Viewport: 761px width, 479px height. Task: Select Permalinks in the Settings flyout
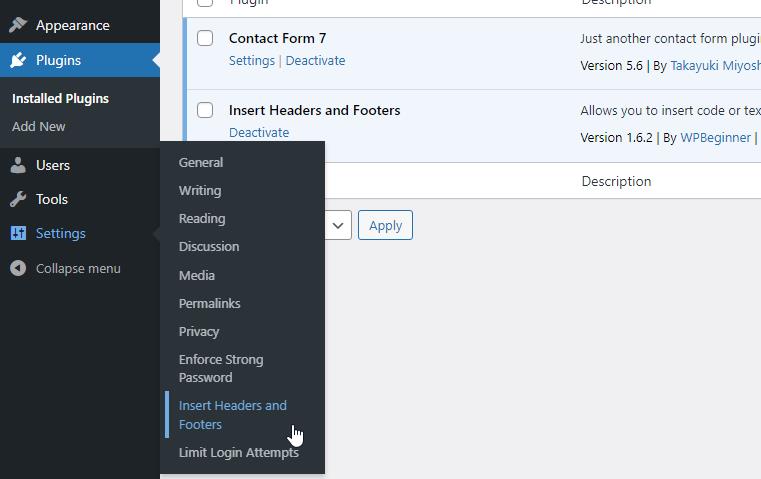tap(209, 303)
